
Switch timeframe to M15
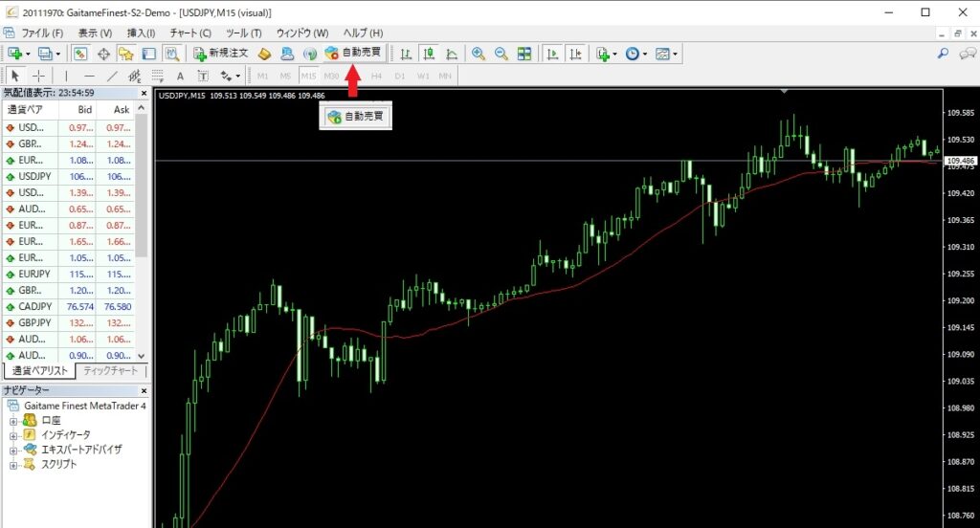point(308,77)
